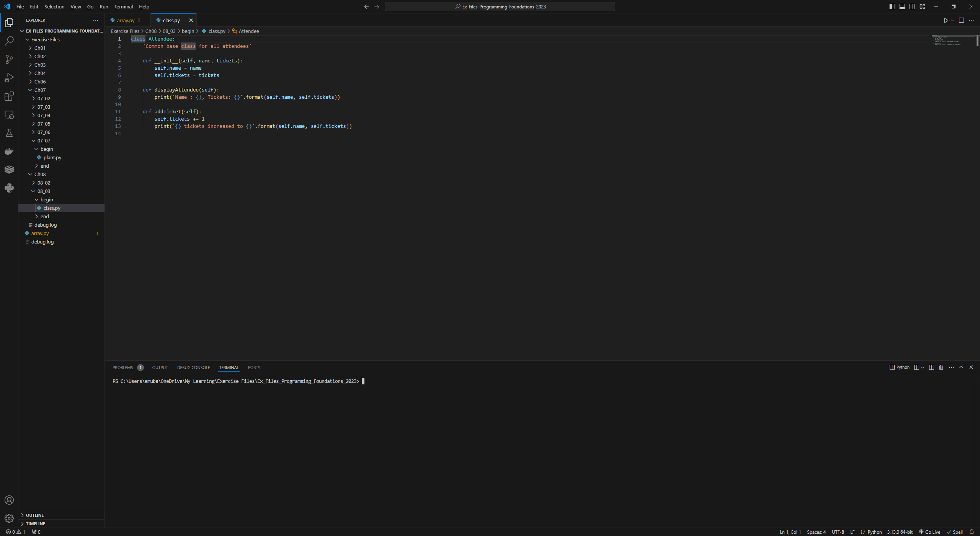Image resolution: width=980 pixels, height=536 pixels.
Task: Click the Kill Terminal trash icon
Action: 941,368
